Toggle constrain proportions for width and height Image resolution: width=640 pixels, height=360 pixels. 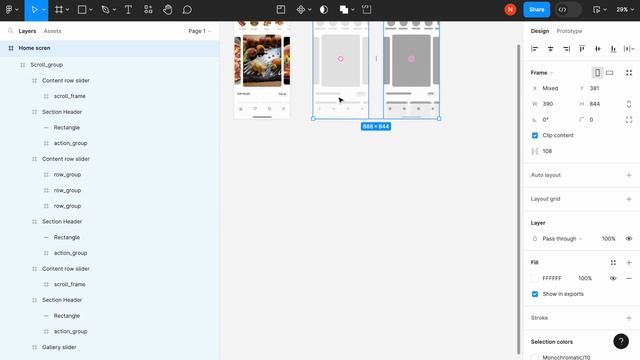tap(629, 104)
